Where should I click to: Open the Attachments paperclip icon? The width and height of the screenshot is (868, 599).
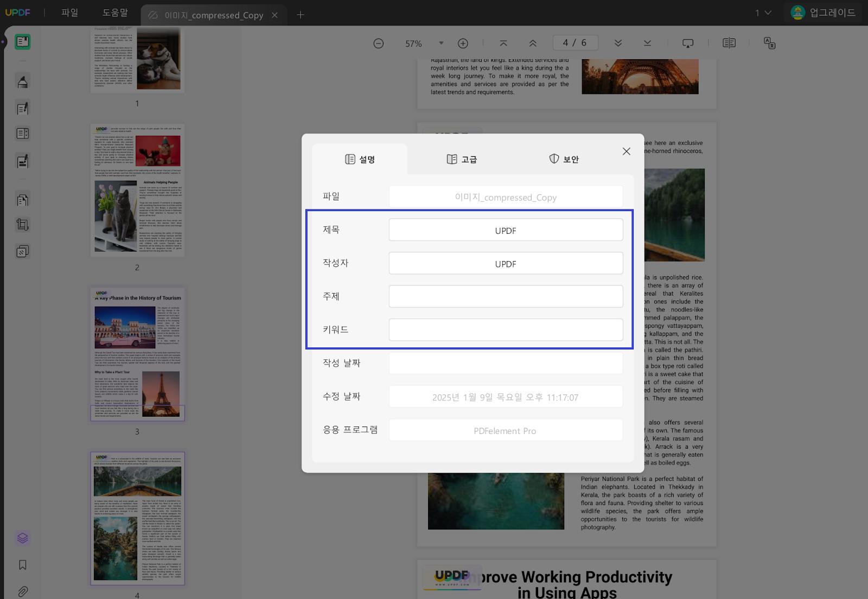[x=22, y=591]
